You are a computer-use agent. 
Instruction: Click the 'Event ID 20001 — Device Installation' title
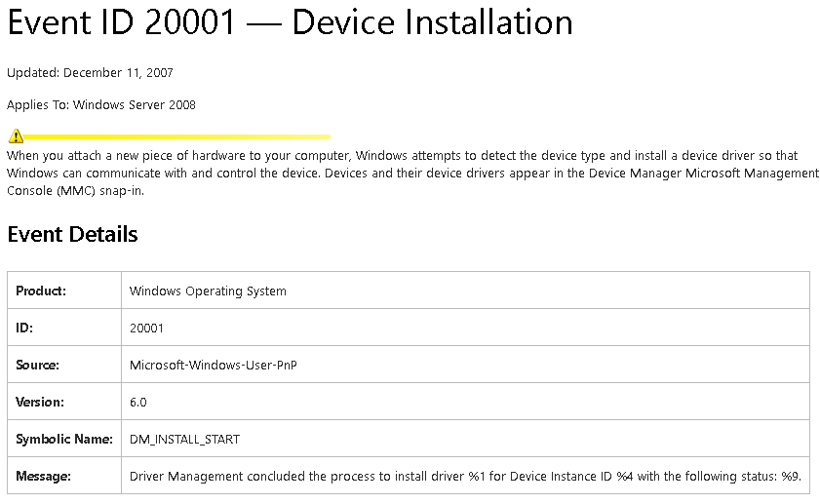pyautogui.click(x=290, y=22)
